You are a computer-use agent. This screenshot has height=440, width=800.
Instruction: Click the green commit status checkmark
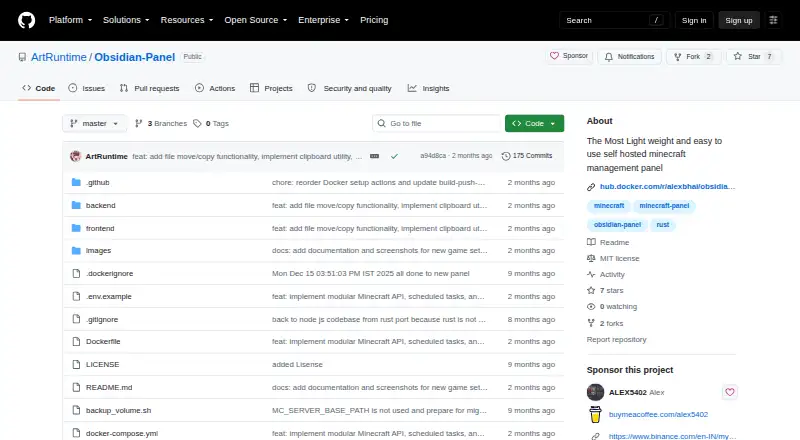[394, 156]
